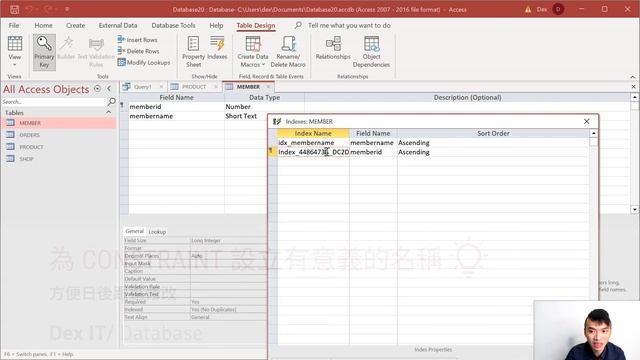
Task: Switch to the Create ribbon tab
Action: [x=76, y=25]
